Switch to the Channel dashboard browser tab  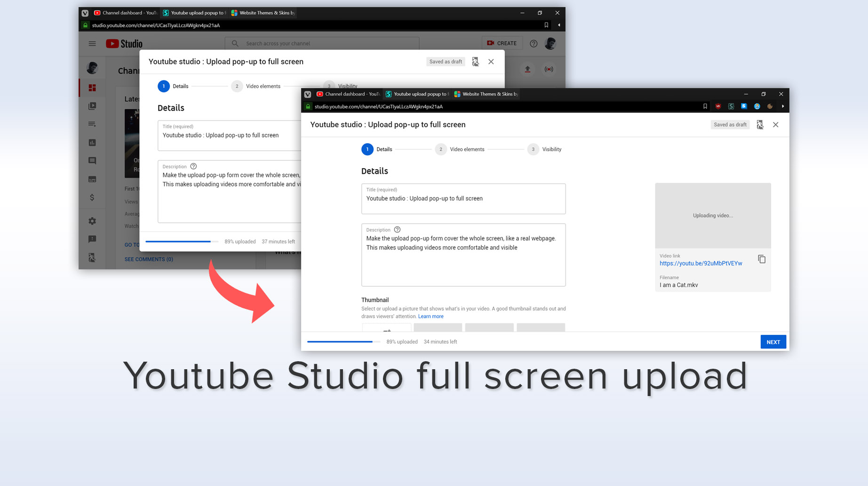pyautogui.click(x=348, y=94)
